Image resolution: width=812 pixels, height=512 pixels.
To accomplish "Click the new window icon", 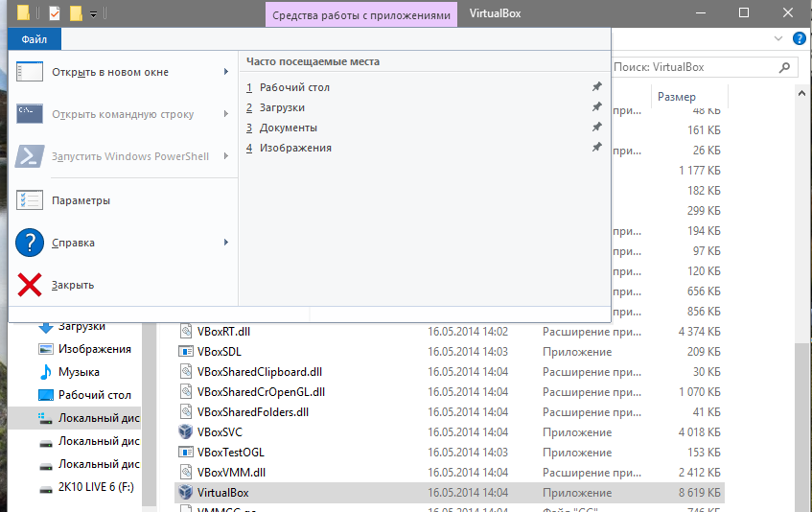I will 30,72.
